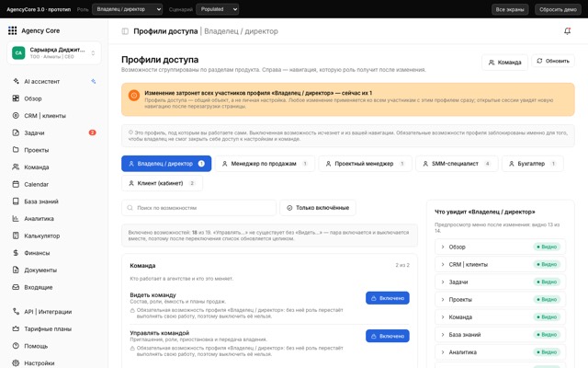The image size is (588, 368).
Task: Click the '2 из 2' counter in Команда card
Action: coord(402,265)
